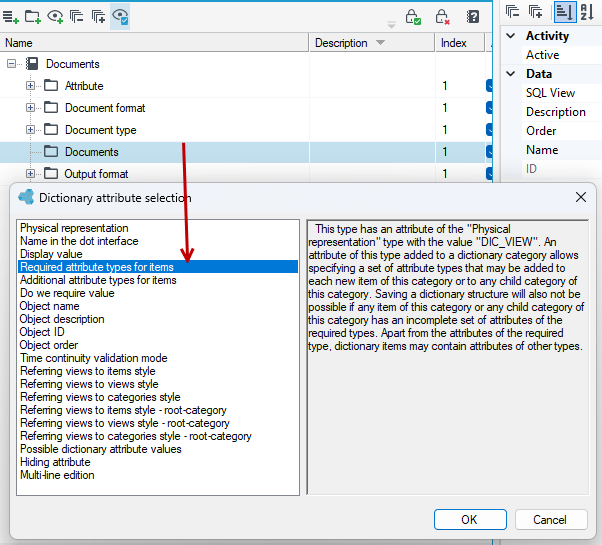Image resolution: width=602 pixels, height=545 pixels.
Task: Expand the Attribute folder node
Action: click(x=30, y=86)
